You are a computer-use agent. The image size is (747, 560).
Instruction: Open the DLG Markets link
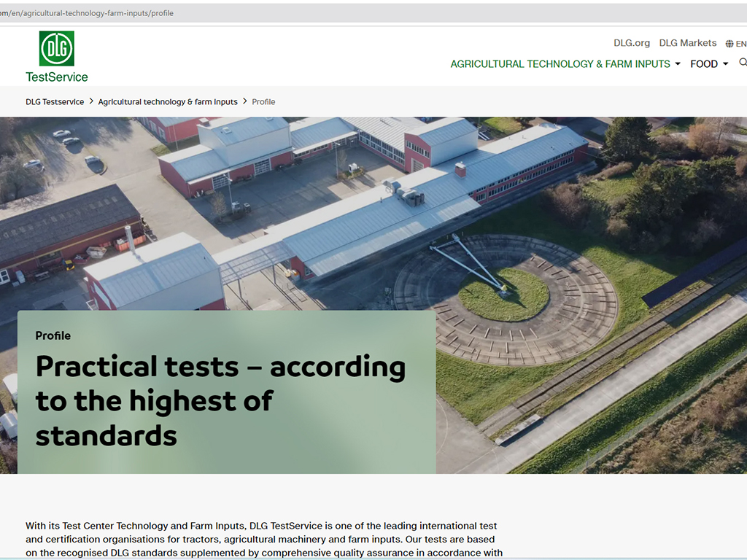pyautogui.click(x=687, y=43)
